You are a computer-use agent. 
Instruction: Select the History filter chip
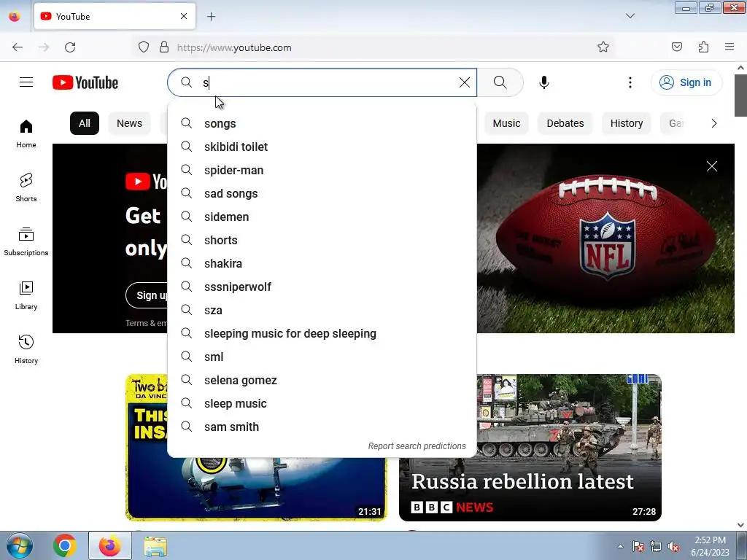tap(627, 123)
